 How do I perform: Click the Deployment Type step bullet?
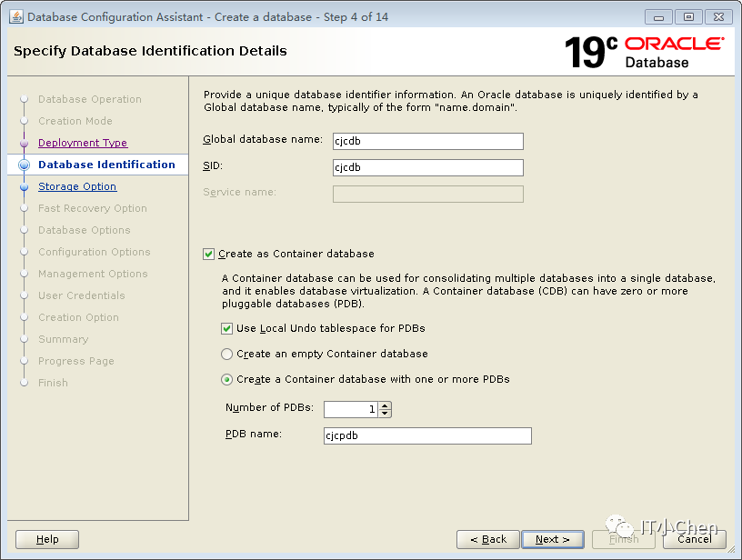[25, 143]
